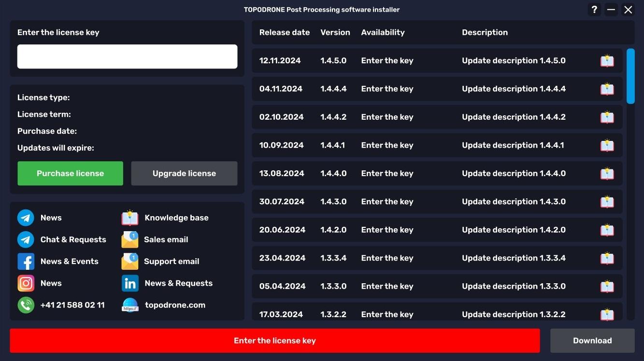Focus the license key input field

tap(127, 56)
